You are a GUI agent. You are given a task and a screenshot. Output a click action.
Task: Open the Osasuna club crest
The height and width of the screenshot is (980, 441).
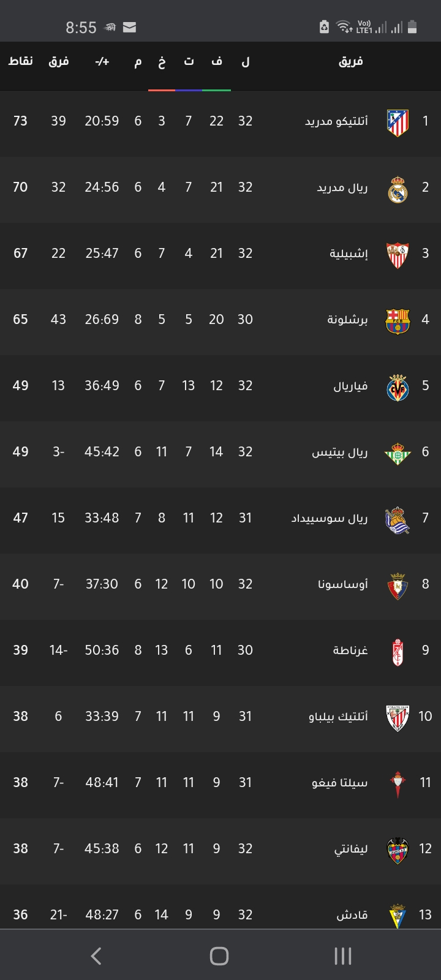point(398,586)
